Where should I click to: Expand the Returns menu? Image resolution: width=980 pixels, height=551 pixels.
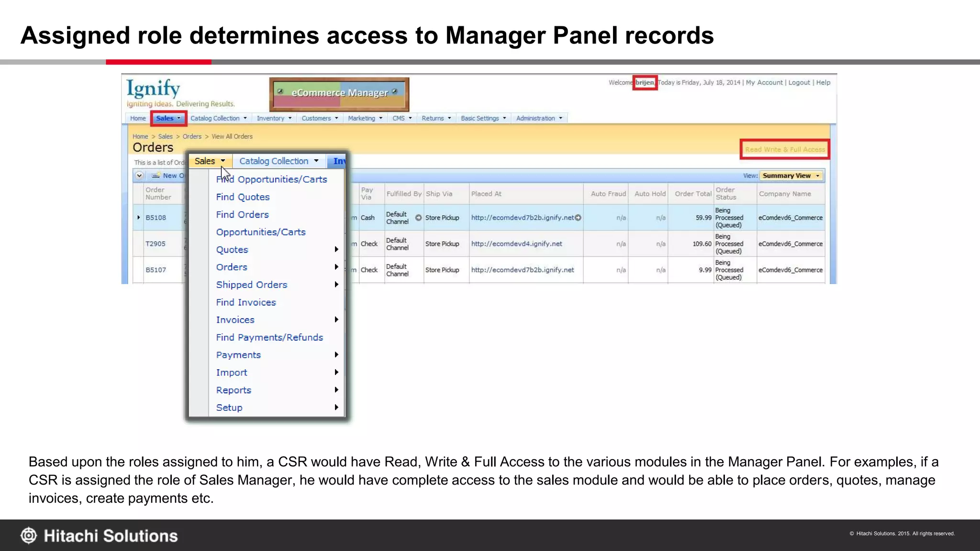[x=436, y=118]
